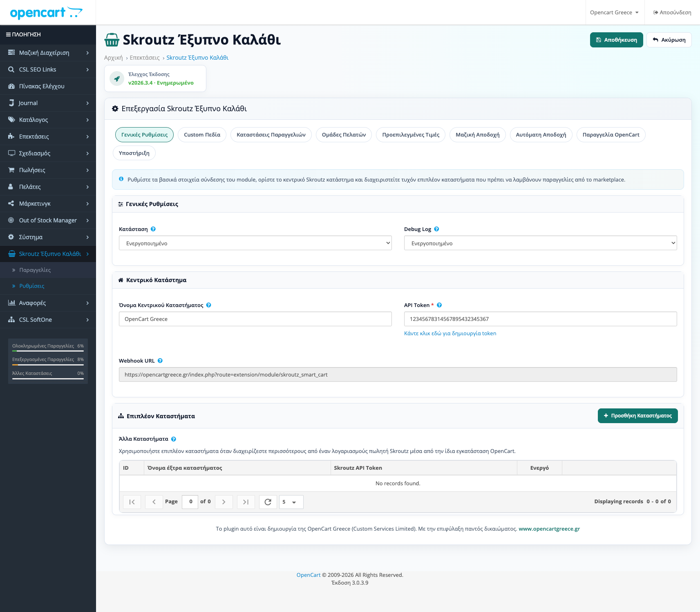This screenshot has height=612, width=700.
Task: Click the Ακύρωση cancel button
Action: click(669, 40)
